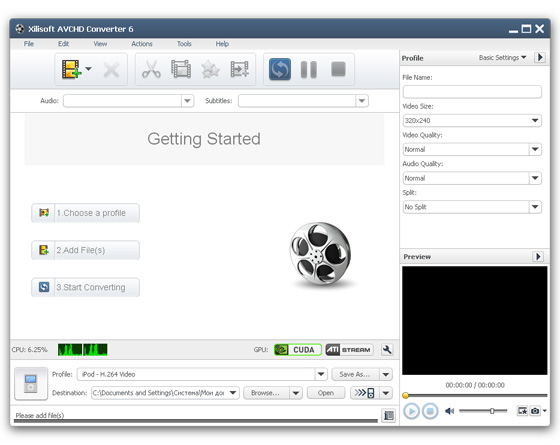Click the File Name input field

pos(472,92)
